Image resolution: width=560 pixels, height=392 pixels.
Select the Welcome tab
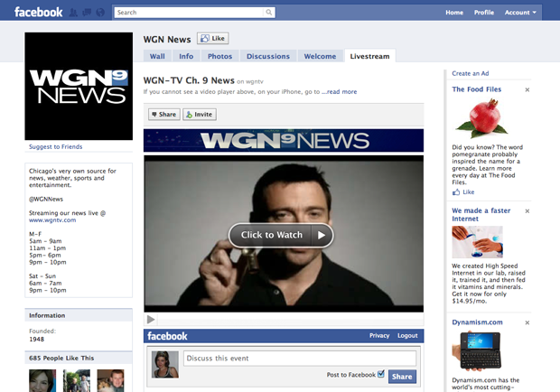(320, 56)
